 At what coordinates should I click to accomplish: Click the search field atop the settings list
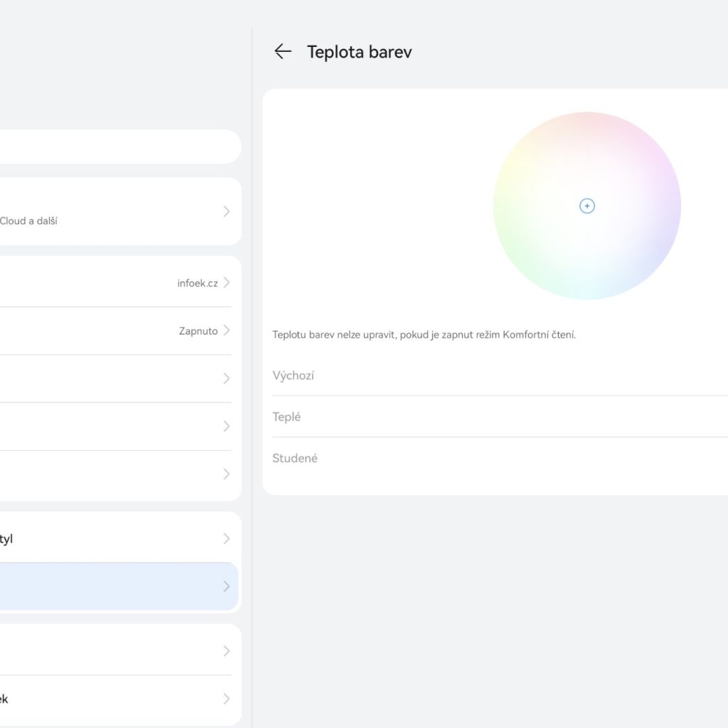(114, 146)
